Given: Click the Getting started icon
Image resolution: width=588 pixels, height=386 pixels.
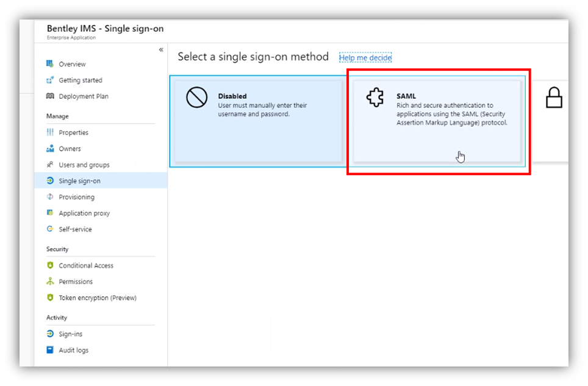Looking at the screenshot, I should coord(49,80).
